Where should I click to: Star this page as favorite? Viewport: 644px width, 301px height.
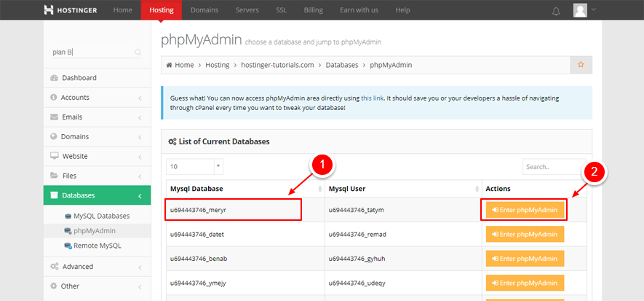[581, 65]
